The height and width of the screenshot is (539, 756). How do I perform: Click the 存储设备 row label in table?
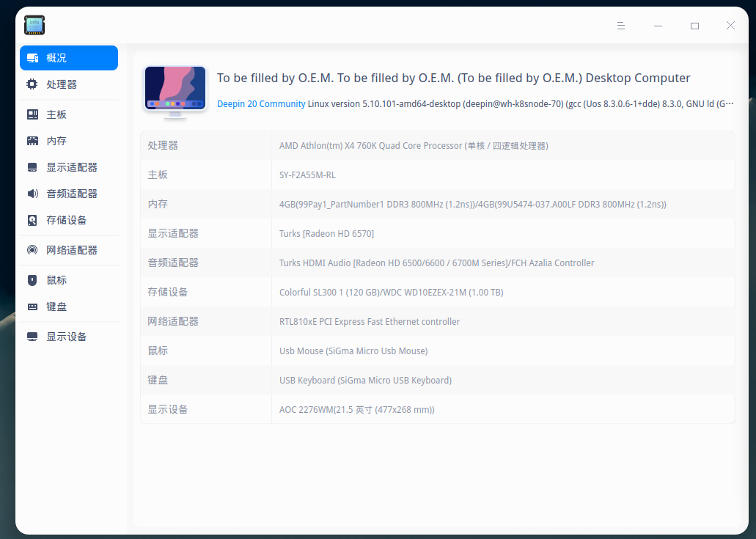[x=168, y=292]
